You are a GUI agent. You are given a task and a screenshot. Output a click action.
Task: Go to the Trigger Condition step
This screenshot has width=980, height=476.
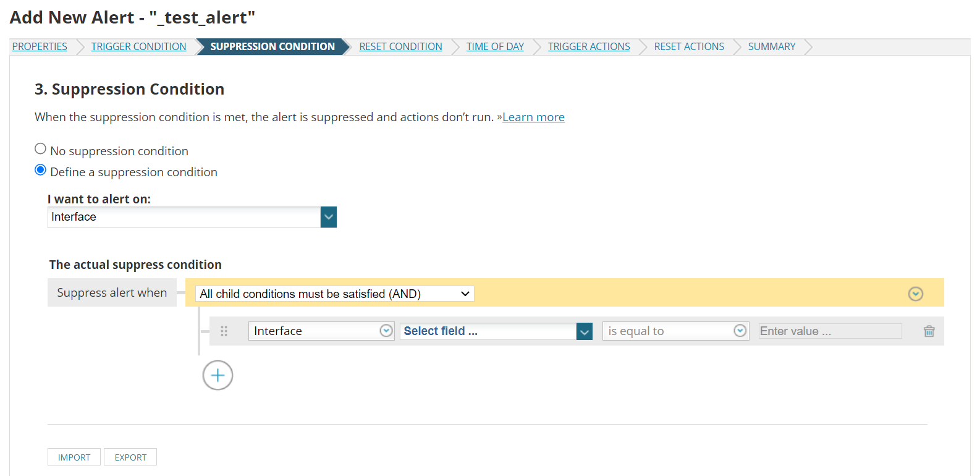pyautogui.click(x=138, y=46)
